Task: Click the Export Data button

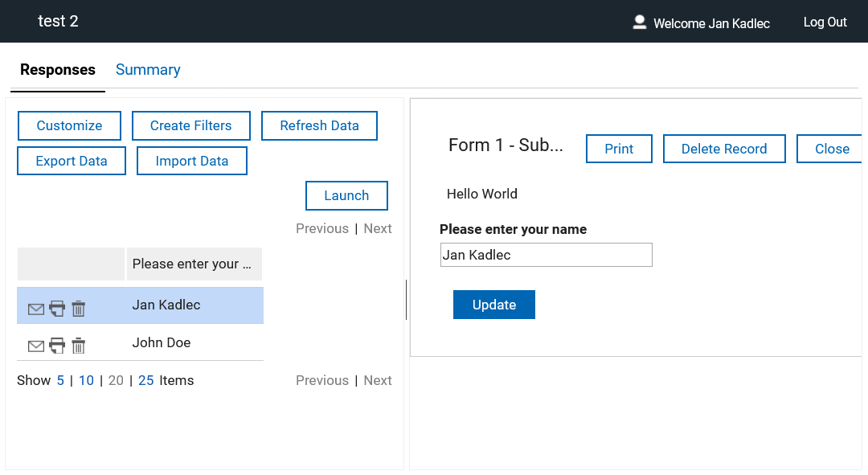Action: pos(72,161)
